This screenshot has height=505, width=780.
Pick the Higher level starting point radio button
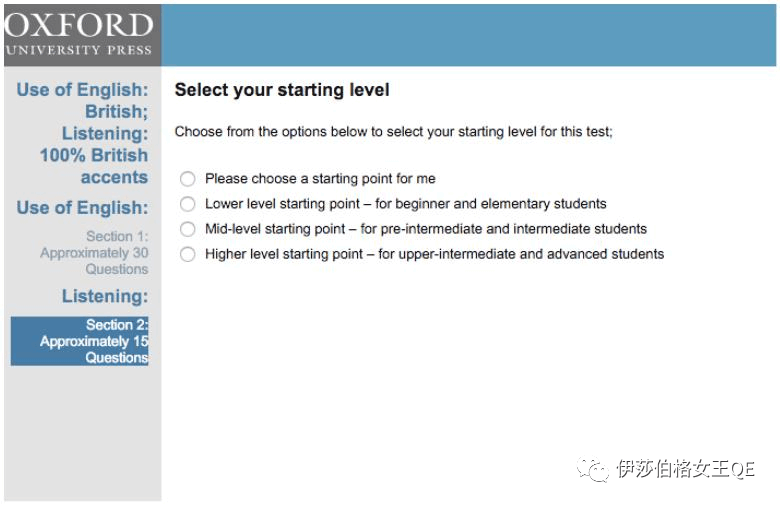coord(188,254)
